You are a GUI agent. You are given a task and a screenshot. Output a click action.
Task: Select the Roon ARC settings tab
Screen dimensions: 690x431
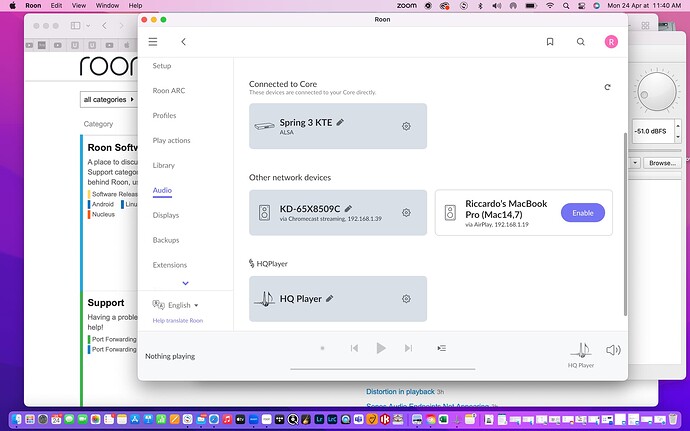click(169, 91)
